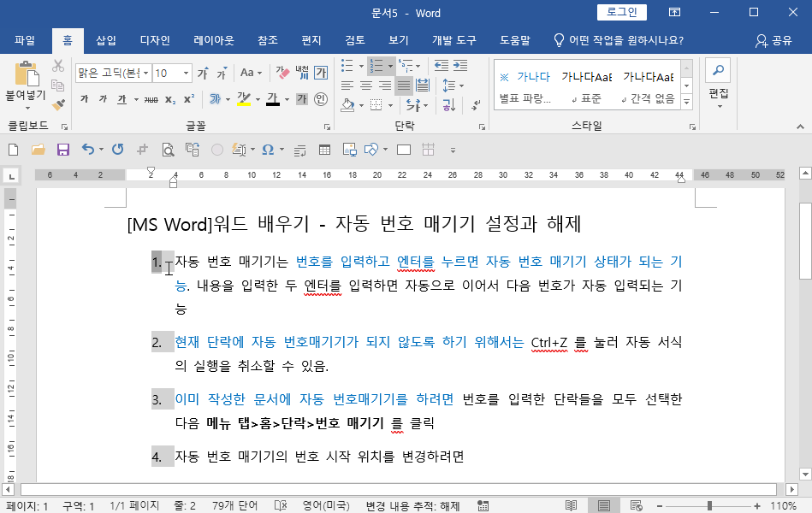Image resolution: width=812 pixels, height=513 pixels.
Task: Switch to the 레이아웃 tab
Action: click(x=214, y=40)
